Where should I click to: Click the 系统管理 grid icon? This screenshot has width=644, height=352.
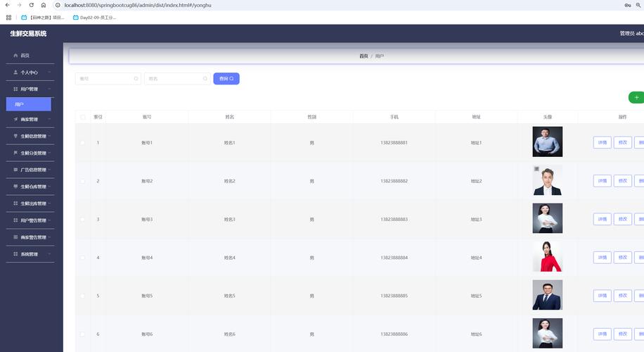(x=15, y=254)
